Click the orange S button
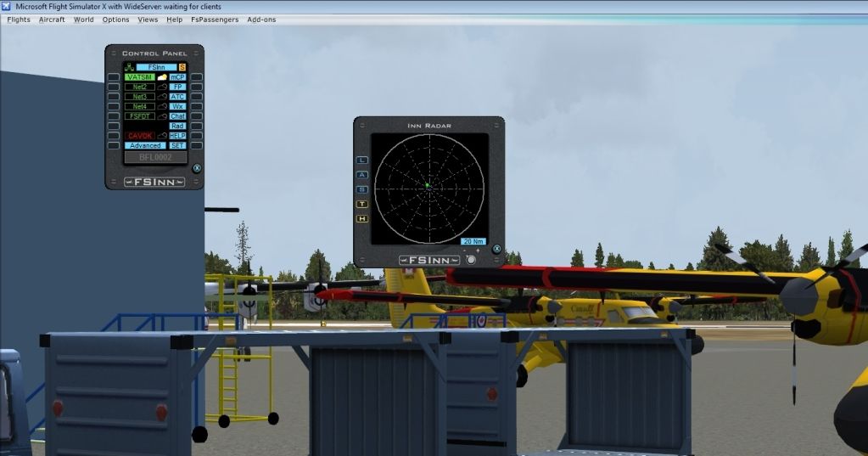868x456 pixels. [x=182, y=67]
